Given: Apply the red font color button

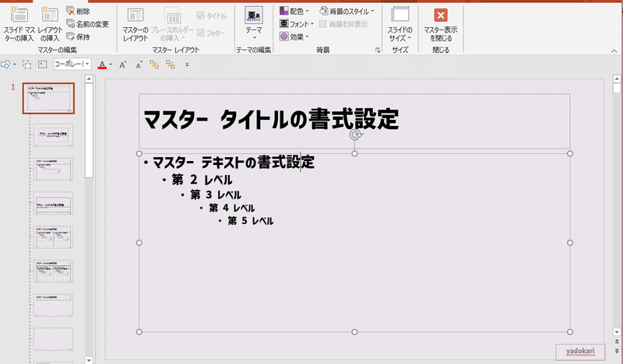Looking at the screenshot, I should [102, 65].
